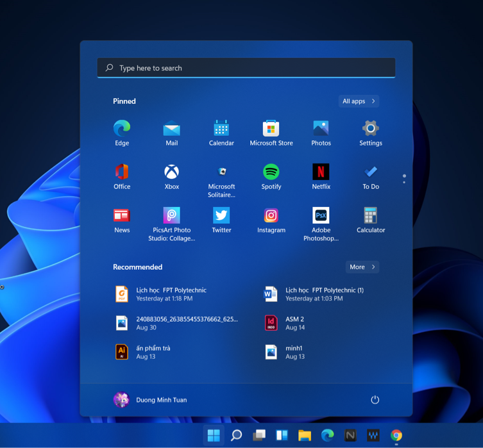Image resolution: width=483 pixels, height=448 pixels.
Task: Open Microsoft Solitaire Collection
Action: pyautogui.click(x=221, y=172)
